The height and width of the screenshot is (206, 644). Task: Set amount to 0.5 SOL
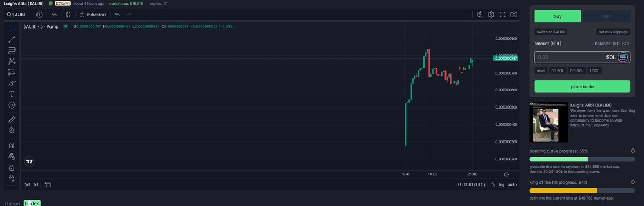point(577,70)
